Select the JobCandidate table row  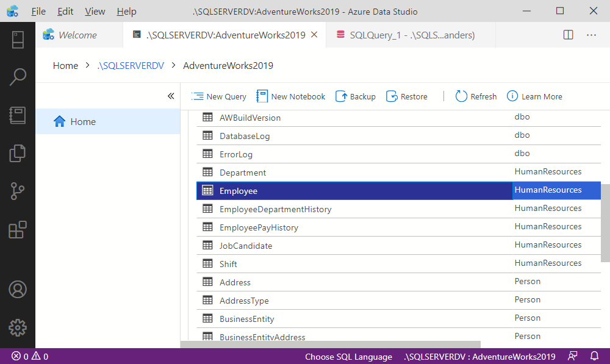[x=398, y=245]
